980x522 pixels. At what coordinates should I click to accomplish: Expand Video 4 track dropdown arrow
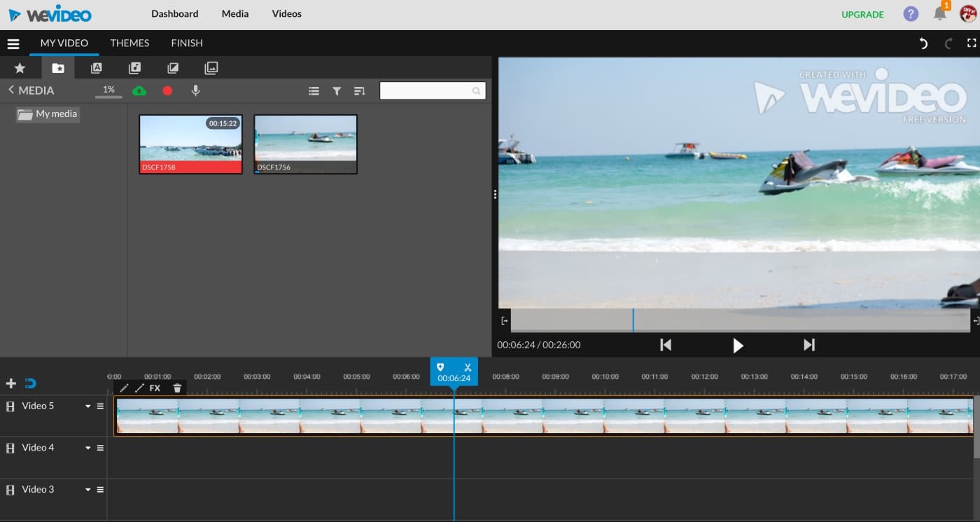point(88,448)
